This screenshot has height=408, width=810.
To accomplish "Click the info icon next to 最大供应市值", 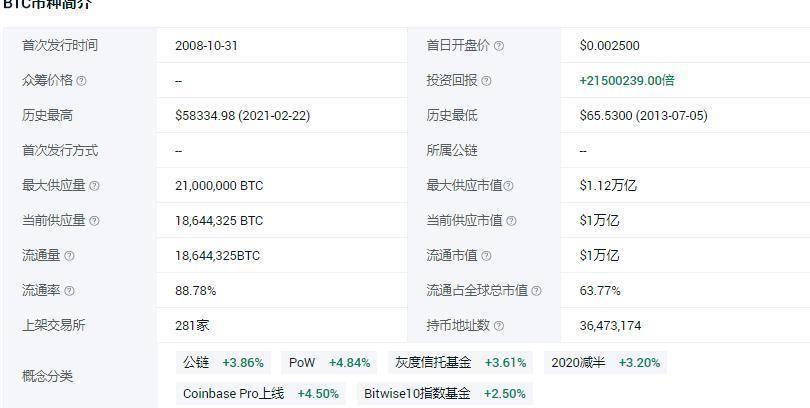I will [509, 186].
